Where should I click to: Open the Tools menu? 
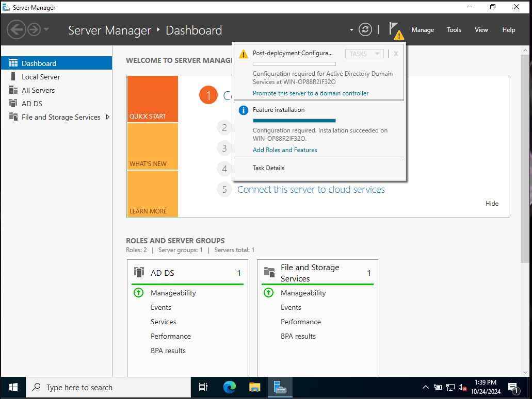point(454,30)
